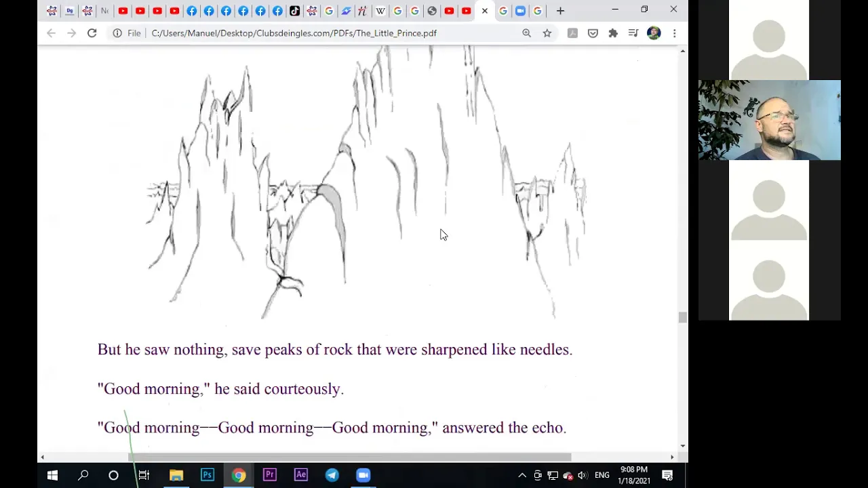Go forward in Chrome history

pos(71,33)
